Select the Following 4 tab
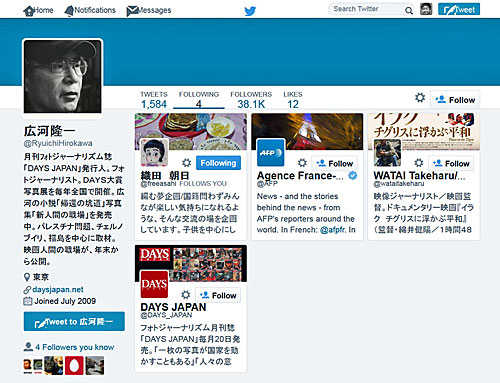This screenshot has height=383, width=500. [x=199, y=100]
